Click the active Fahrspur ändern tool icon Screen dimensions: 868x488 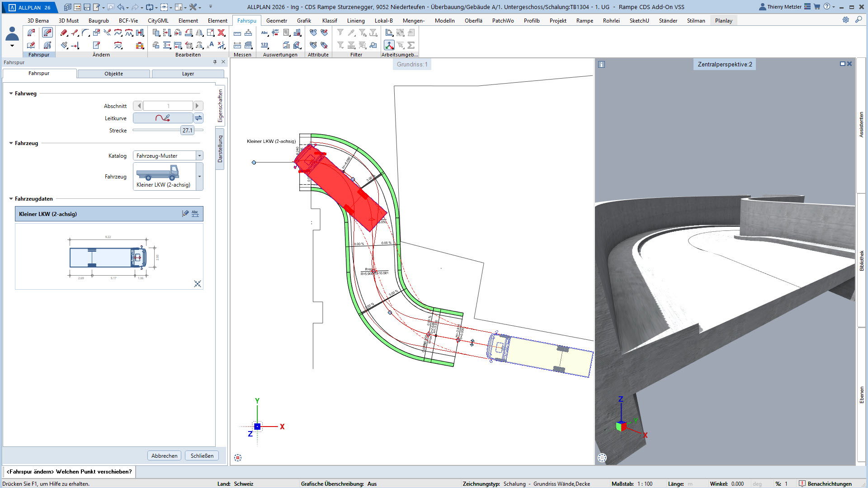(x=47, y=33)
